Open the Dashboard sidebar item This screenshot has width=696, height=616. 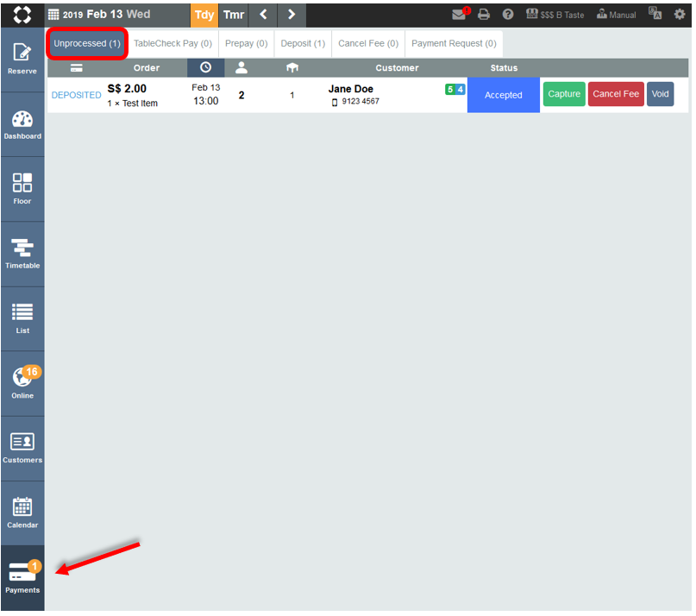(x=22, y=125)
